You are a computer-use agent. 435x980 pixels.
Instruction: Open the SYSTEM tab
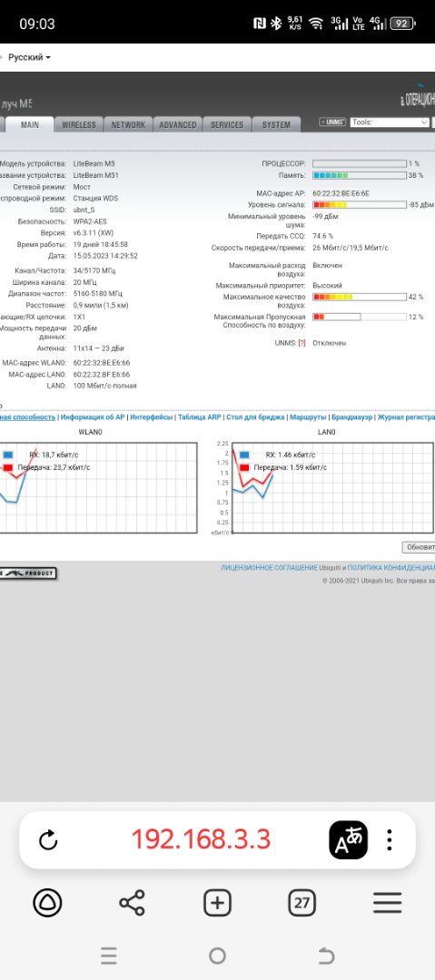276,125
